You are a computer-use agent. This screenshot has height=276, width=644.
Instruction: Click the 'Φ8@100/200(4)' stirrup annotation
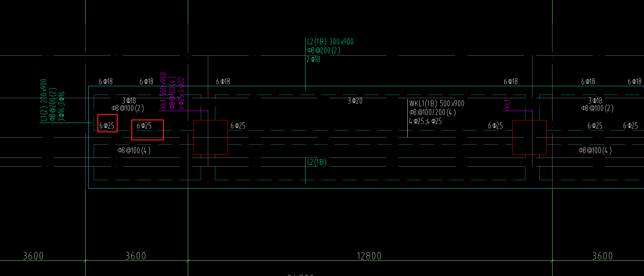tap(433, 112)
